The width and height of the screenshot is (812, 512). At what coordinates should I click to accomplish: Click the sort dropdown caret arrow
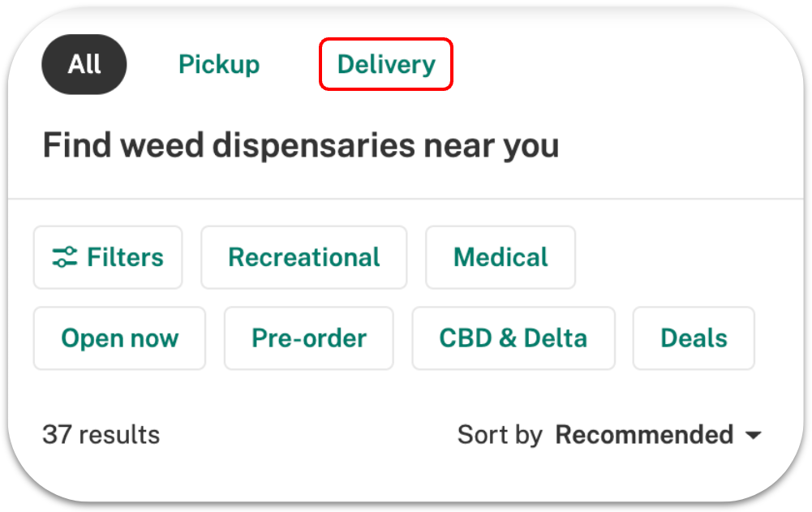pyautogui.click(x=754, y=435)
